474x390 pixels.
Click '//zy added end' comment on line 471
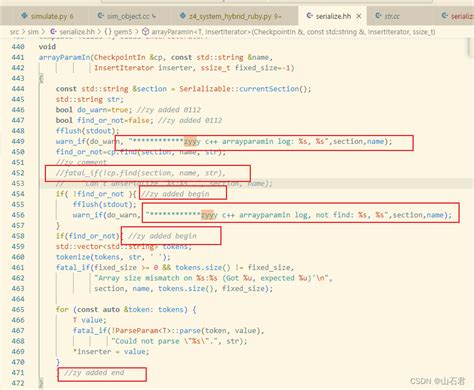(x=94, y=373)
